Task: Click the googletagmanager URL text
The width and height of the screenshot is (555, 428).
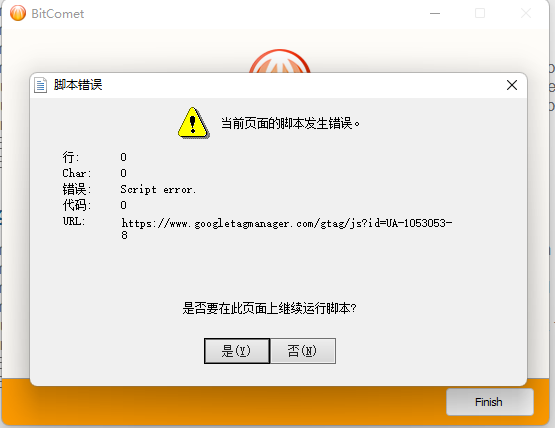Action: (287, 229)
